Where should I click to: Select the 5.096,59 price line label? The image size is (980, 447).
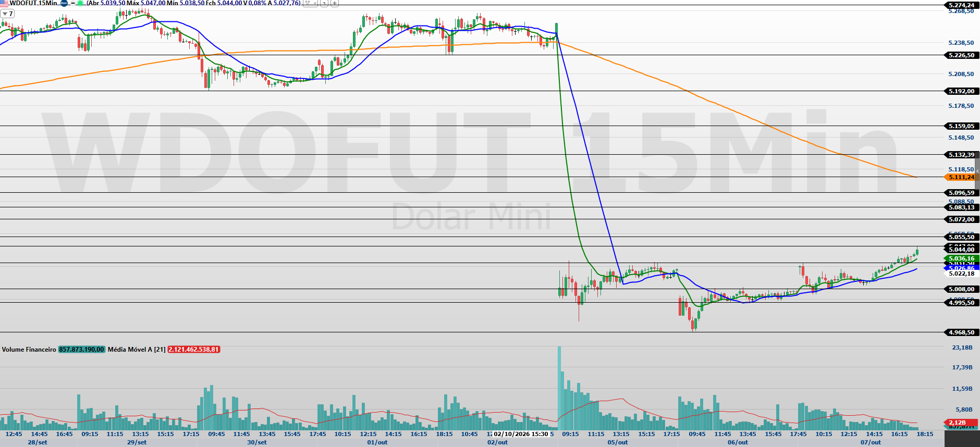tap(961, 193)
